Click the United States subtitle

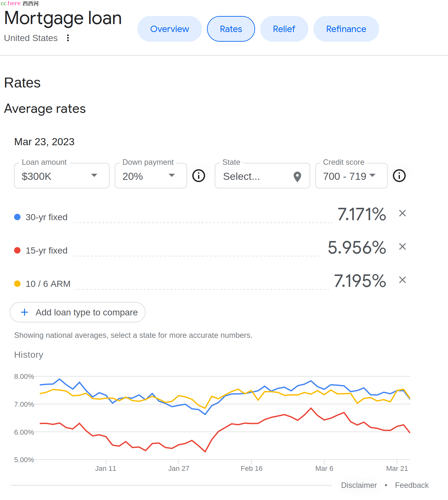(31, 38)
